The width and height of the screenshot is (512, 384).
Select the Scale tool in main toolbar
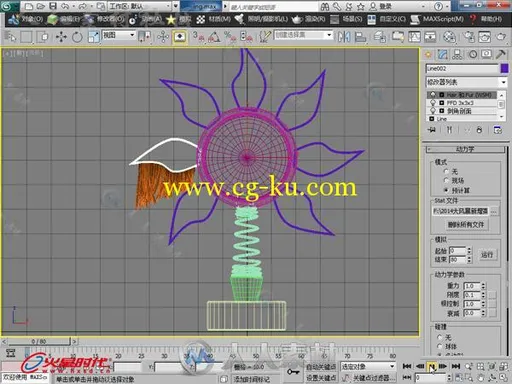pyautogui.click(x=94, y=36)
